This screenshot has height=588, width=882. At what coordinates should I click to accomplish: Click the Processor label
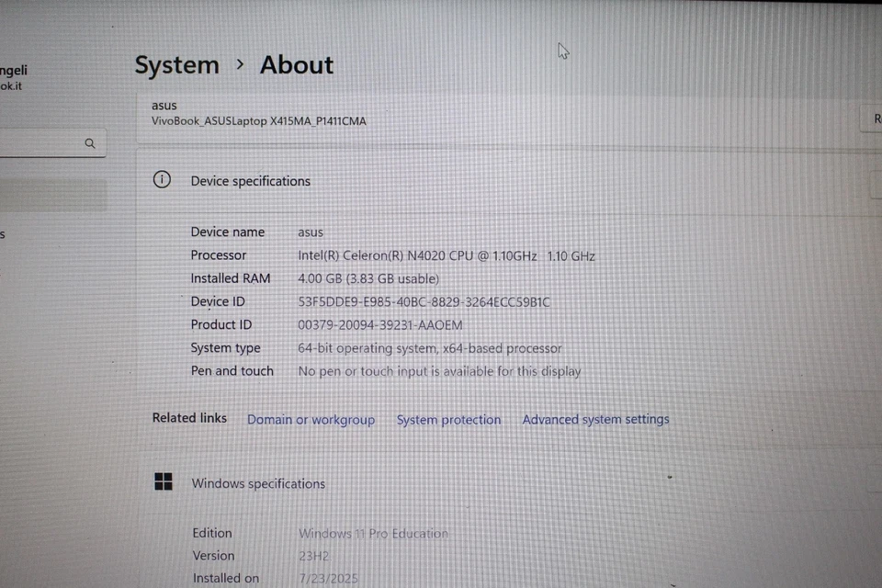pos(219,255)
